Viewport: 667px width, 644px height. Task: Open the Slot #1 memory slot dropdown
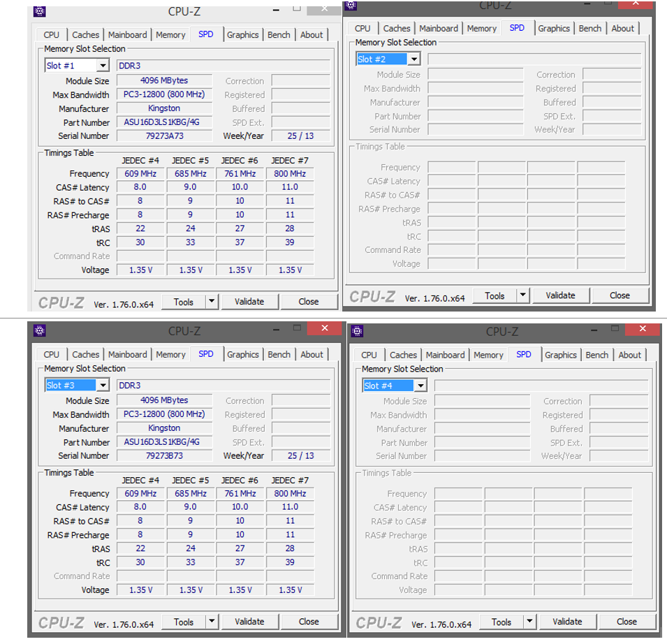pyautogui.click(x=103, y=66)
